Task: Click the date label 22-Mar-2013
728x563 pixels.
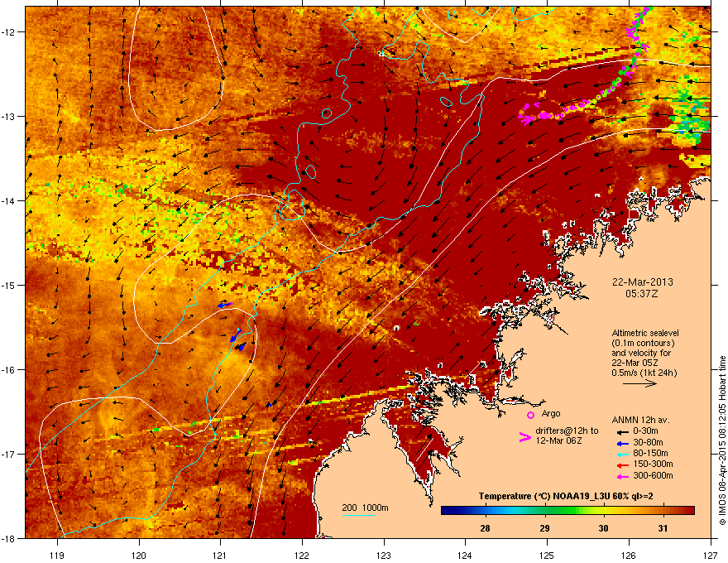Action: point(642,282)
